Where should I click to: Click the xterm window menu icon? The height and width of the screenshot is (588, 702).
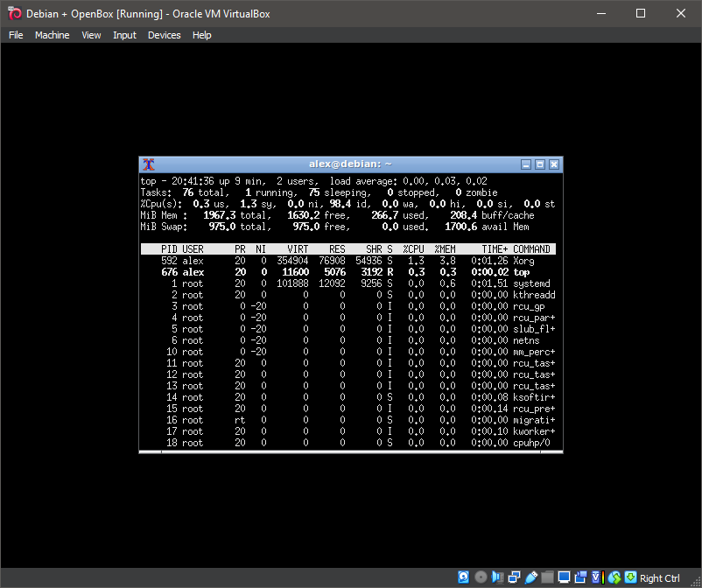click(149, 164)
